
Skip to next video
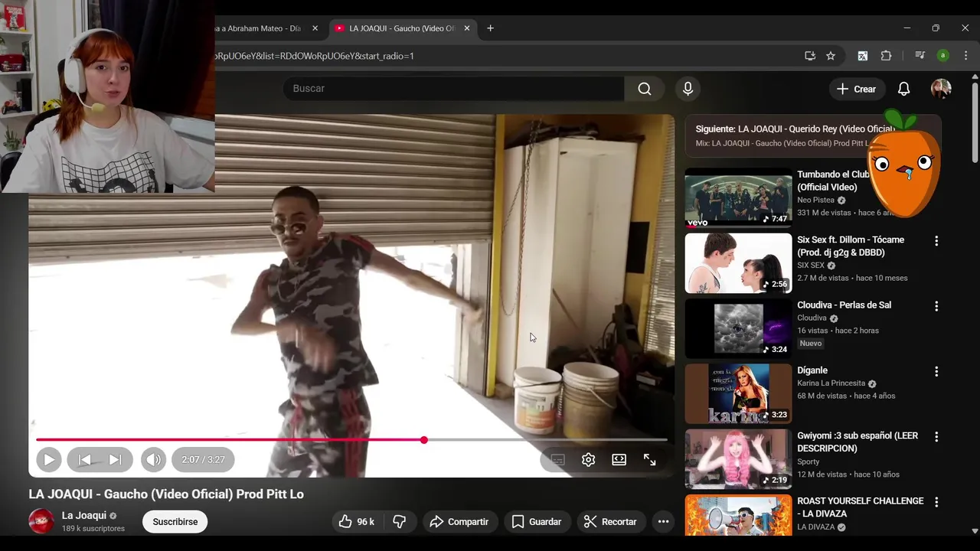coord(115,460)
